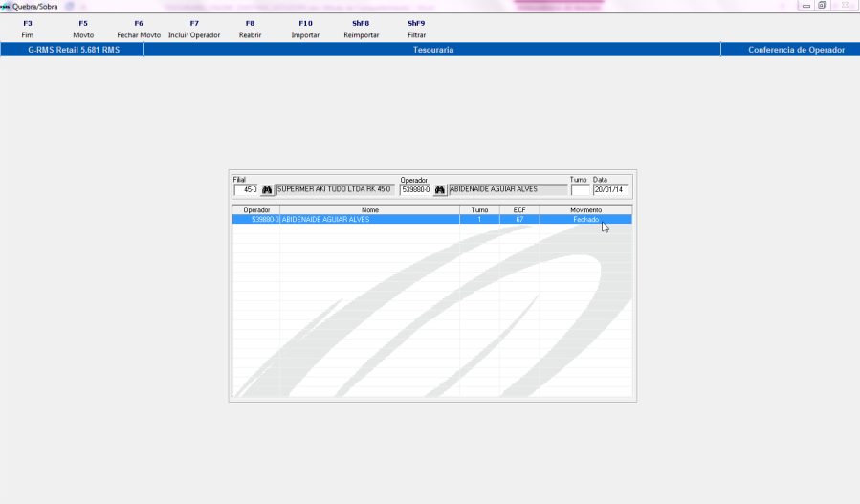Screen dimensions: 860x504
Task: Close the Quebra/Sobra window
Action: click(x=846, y=6)
